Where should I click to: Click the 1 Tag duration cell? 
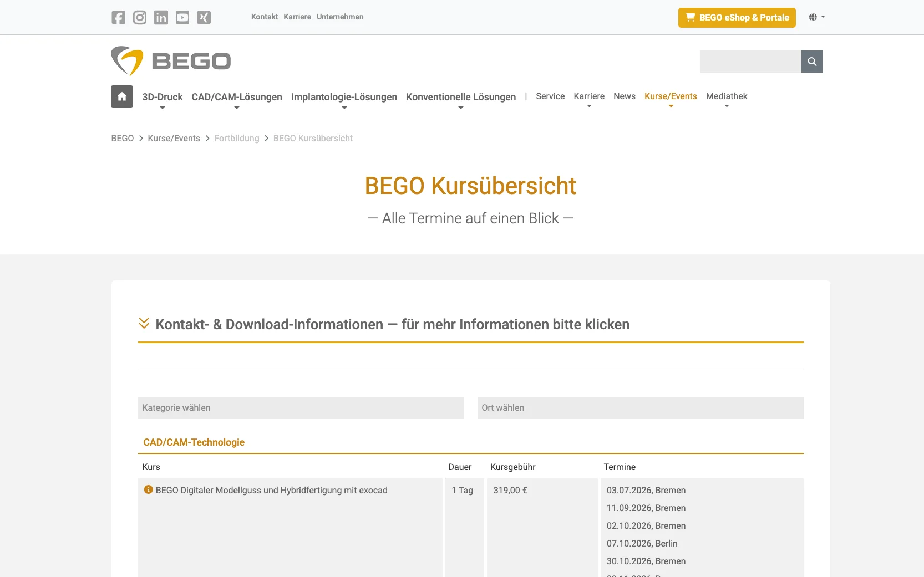coord(465,527)
